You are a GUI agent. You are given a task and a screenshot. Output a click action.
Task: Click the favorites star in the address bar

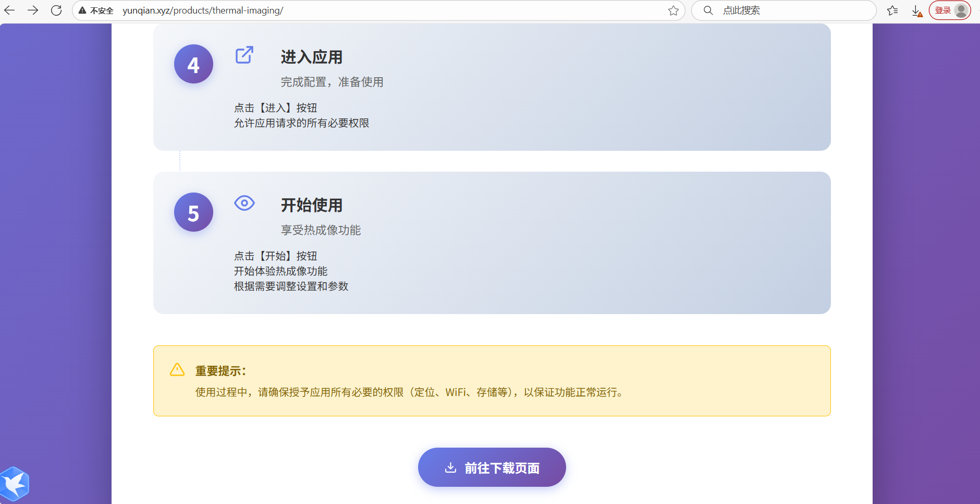673,10
